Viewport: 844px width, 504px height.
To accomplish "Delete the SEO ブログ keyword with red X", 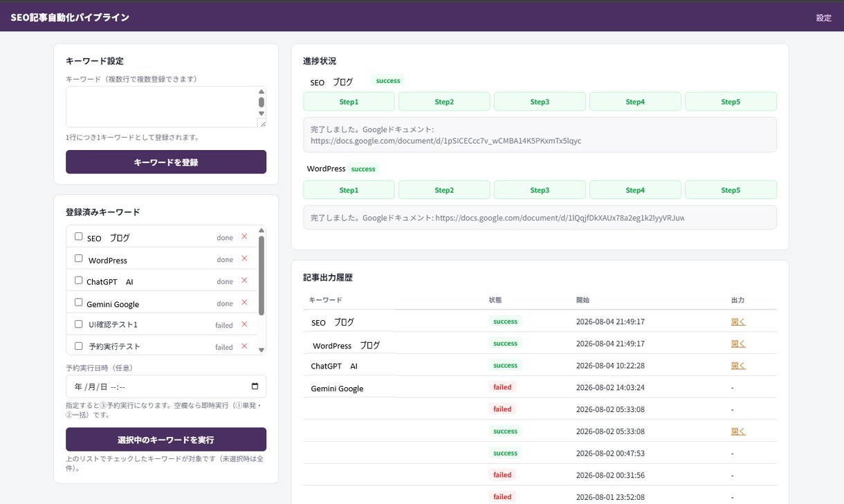I will (x=244, y=236).
